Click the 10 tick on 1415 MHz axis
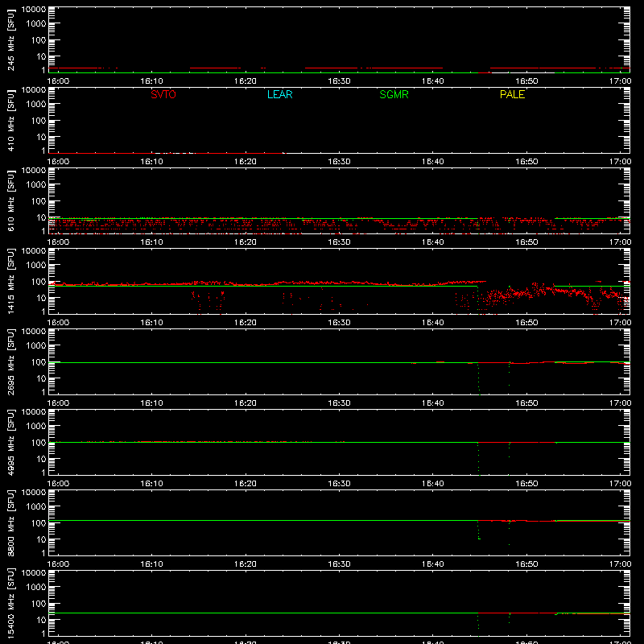The image size is (644, 644). pos(41,298)
